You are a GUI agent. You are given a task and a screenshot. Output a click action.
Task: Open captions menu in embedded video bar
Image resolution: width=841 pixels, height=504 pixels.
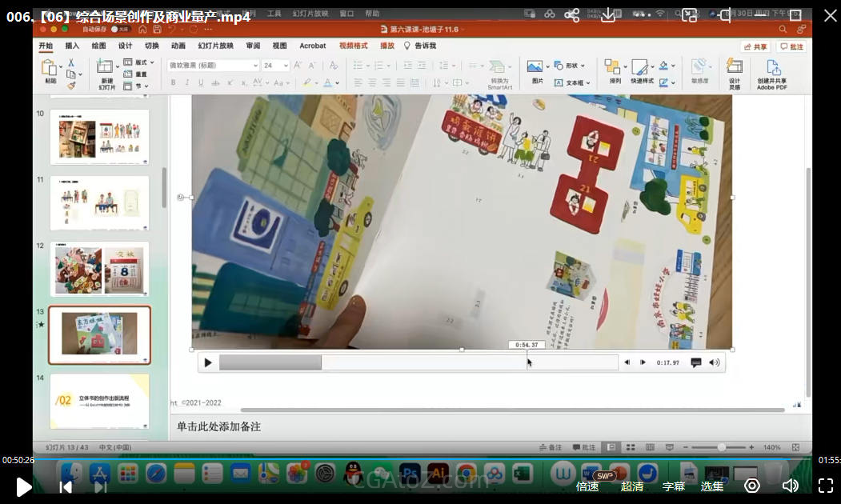[695, 362]
